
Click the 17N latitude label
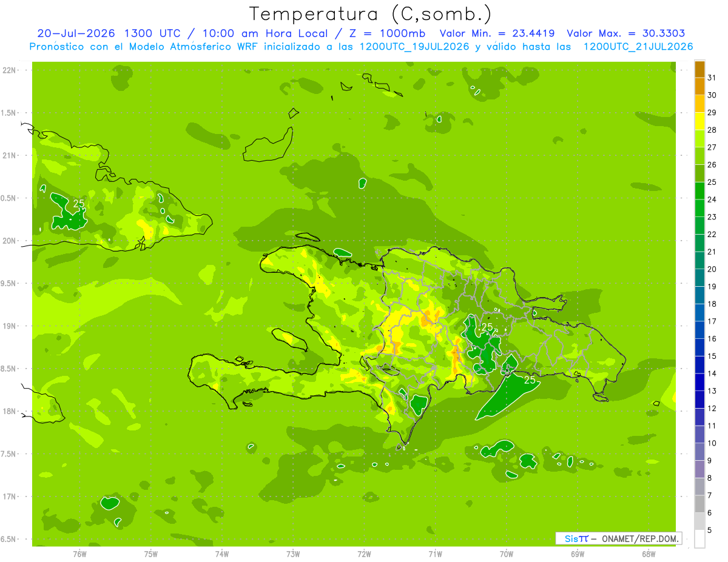(10, 497)
